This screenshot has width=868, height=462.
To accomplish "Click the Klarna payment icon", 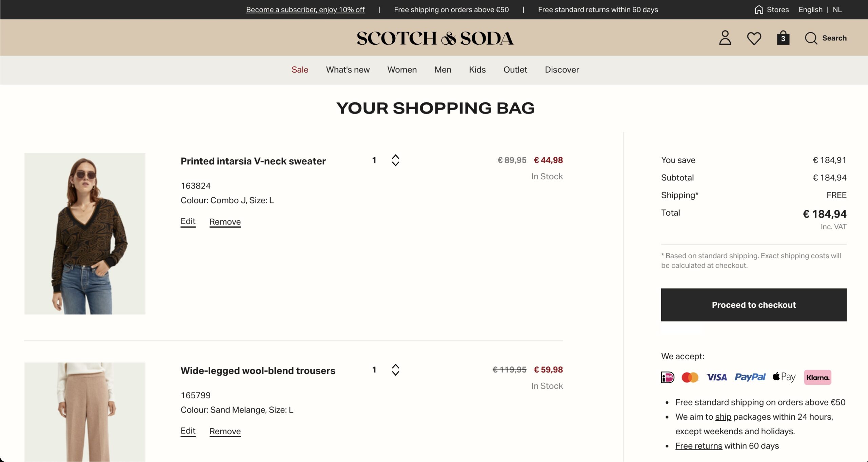I will click(817, 377).
